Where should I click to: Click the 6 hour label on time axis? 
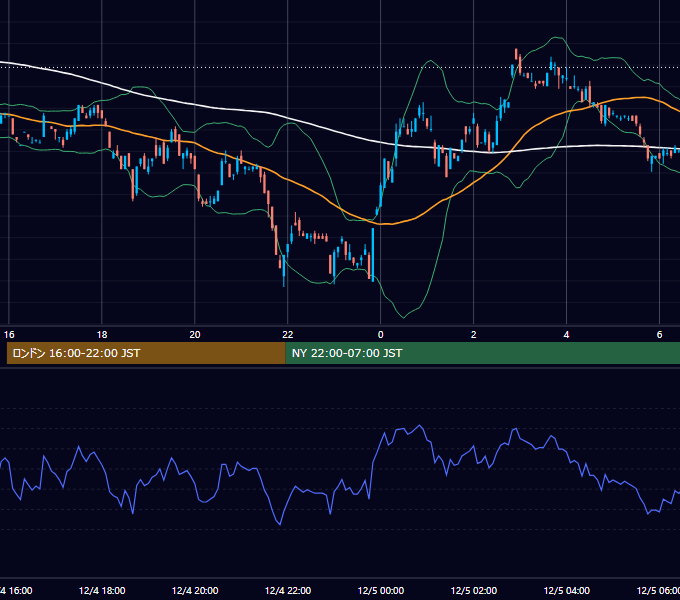click(x=659, y=335)
